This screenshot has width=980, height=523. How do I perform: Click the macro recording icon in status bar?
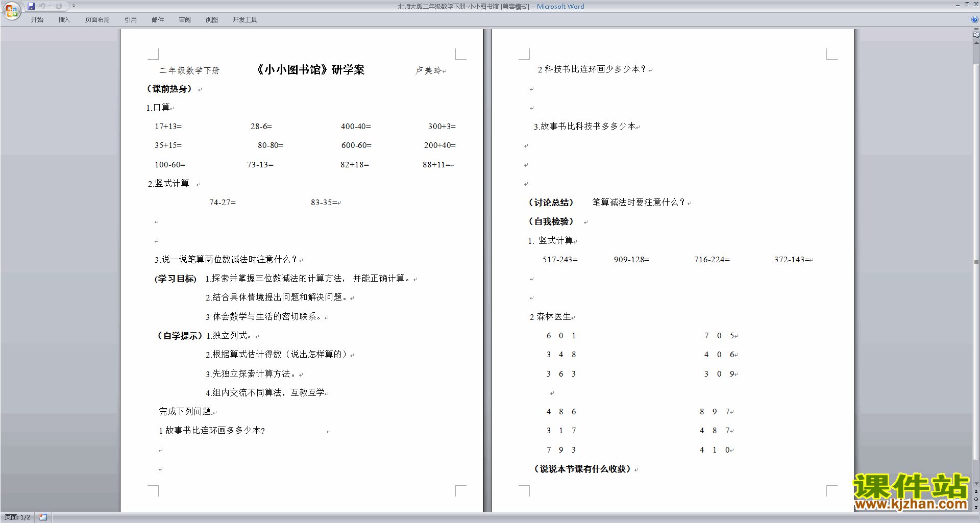(x=43, y=517)
